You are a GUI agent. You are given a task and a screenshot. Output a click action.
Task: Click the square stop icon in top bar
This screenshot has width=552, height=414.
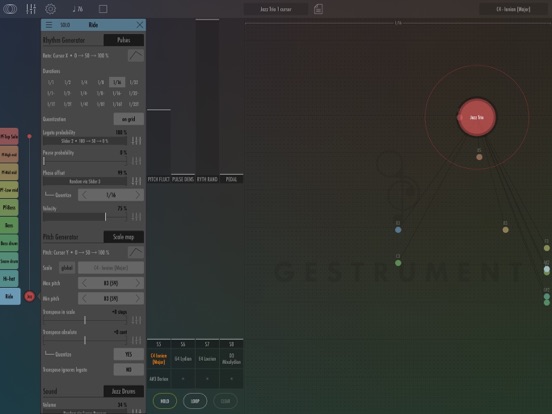click(x=103, y=9)
